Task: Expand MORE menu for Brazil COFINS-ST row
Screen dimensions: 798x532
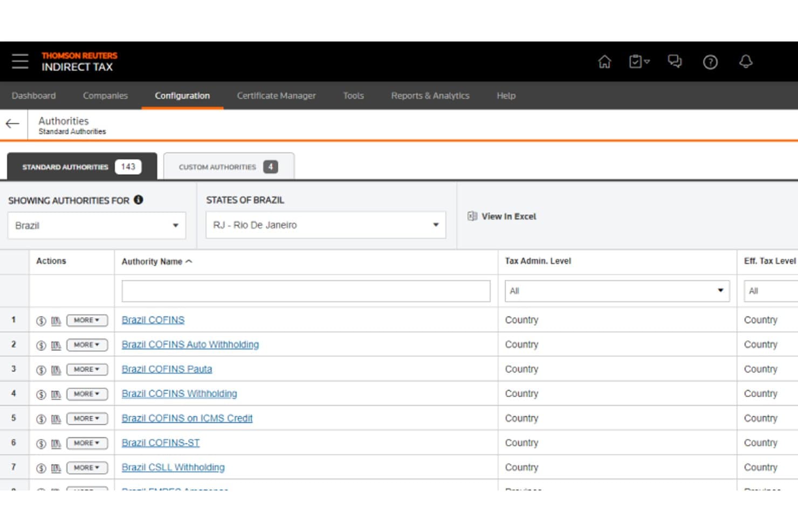Action: 87,443
